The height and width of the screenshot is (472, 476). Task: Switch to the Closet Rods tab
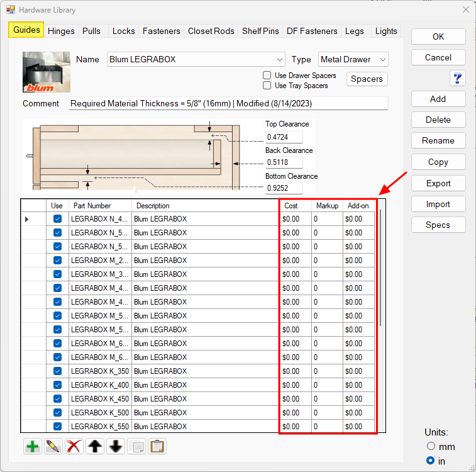[211, 31]
